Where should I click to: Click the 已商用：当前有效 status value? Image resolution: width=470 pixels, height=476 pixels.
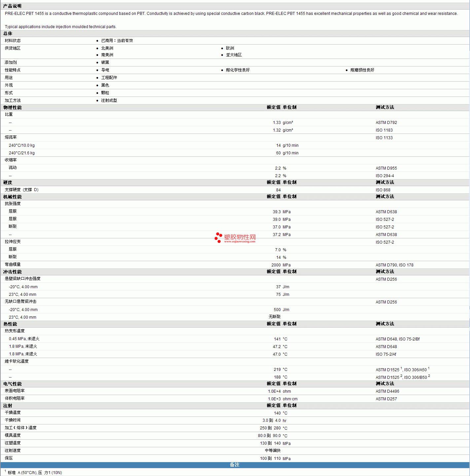pyautogui.click(x=117, y=41)
